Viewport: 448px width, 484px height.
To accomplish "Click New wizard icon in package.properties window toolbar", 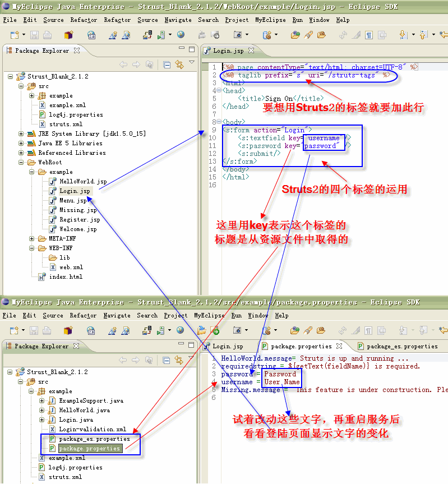I will pos(14,330).
